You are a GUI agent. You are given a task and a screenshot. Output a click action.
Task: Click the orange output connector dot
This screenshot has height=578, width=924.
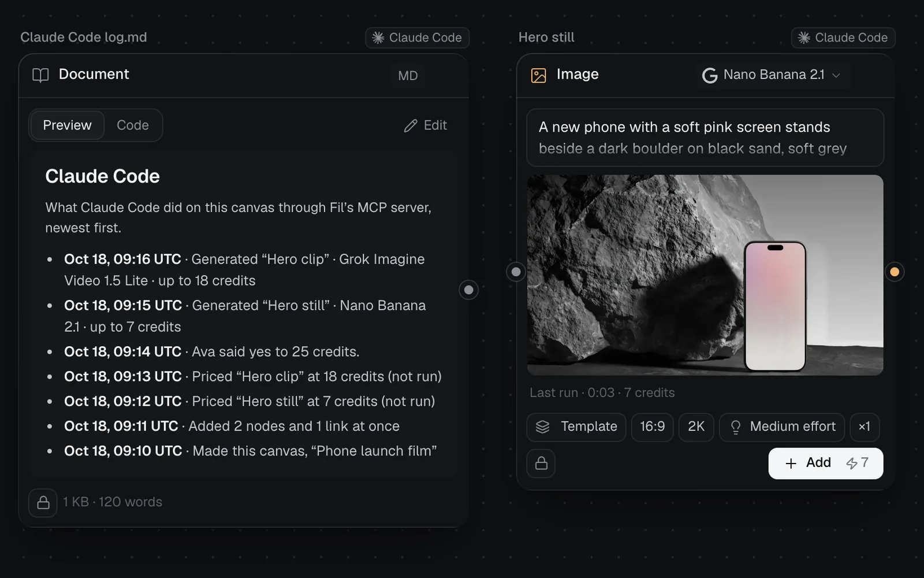pyautogui.click(x=895, y=272)
